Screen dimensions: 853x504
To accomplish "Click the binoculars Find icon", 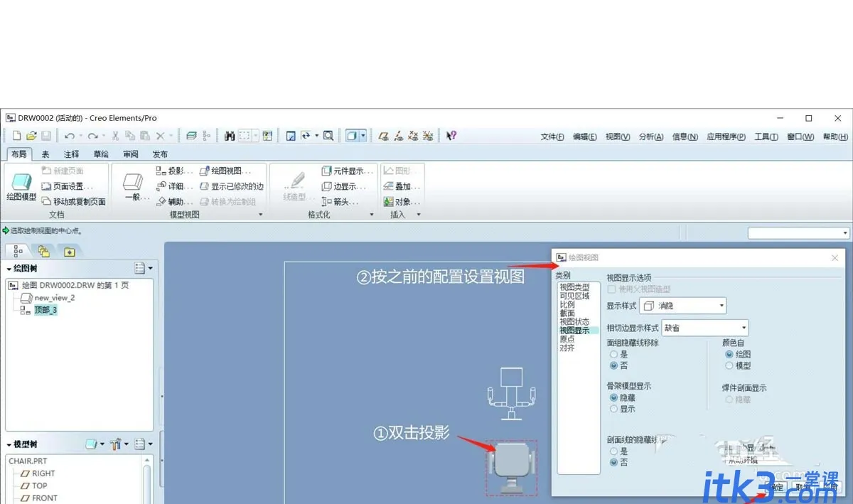I will coord(230,136).
